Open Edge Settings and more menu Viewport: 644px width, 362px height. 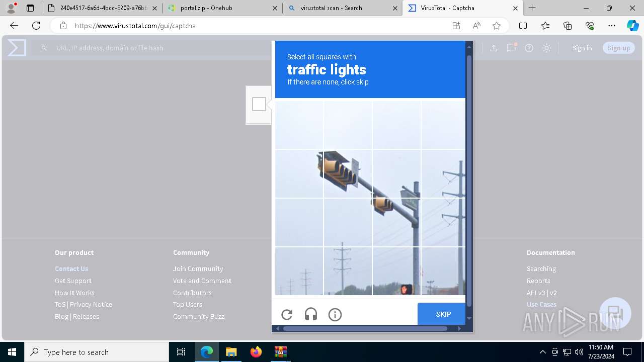click(x=612, y=26)
